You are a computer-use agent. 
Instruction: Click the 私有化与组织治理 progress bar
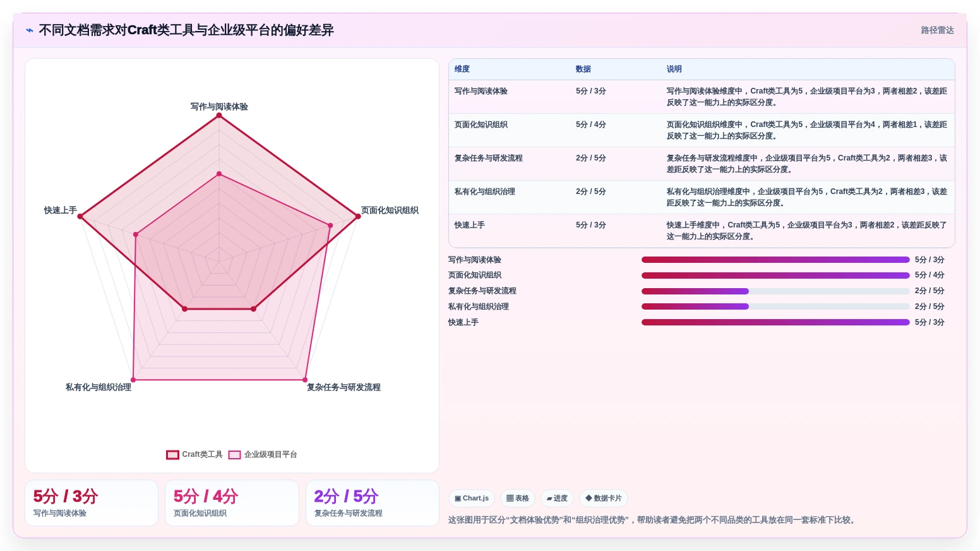[775, 306]
